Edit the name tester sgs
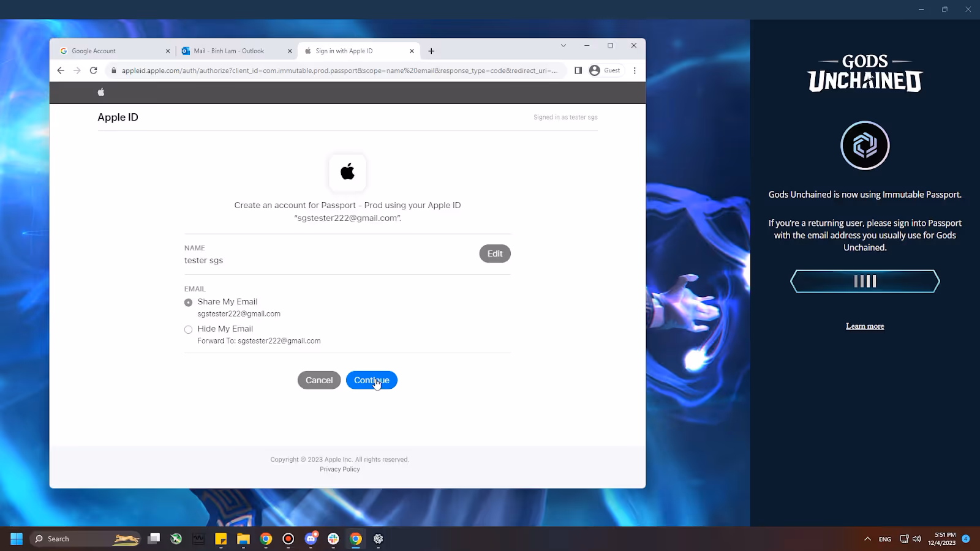 coord(495,253)
